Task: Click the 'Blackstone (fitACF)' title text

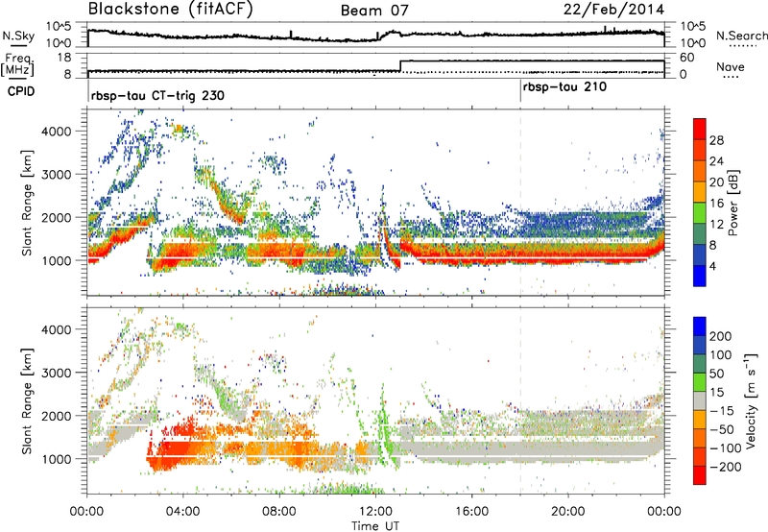Action: click(x=171, y=9)
